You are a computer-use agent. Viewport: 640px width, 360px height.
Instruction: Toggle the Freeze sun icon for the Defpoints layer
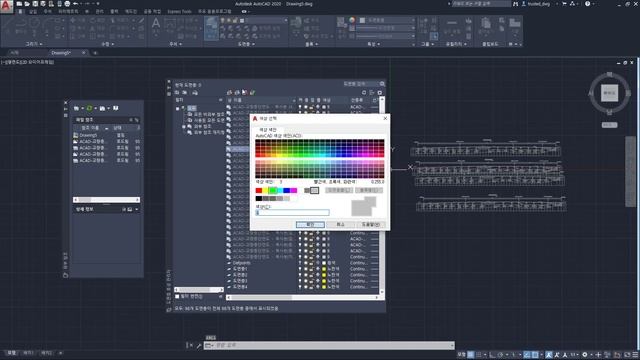tap(306, 263)
